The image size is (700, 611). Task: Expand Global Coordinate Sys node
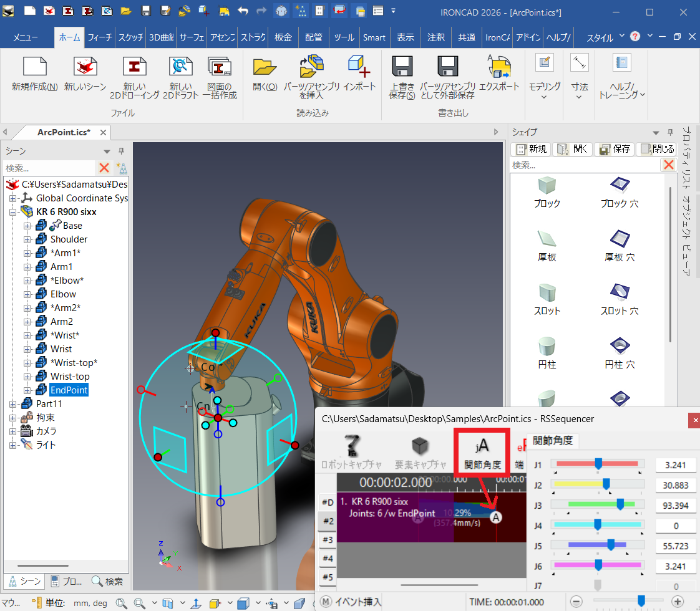coord(13,198)
